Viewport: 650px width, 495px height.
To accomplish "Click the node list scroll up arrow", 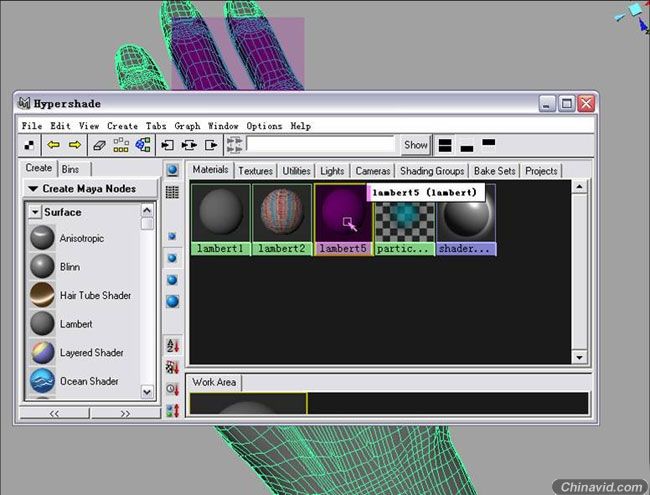I will 147,211.
